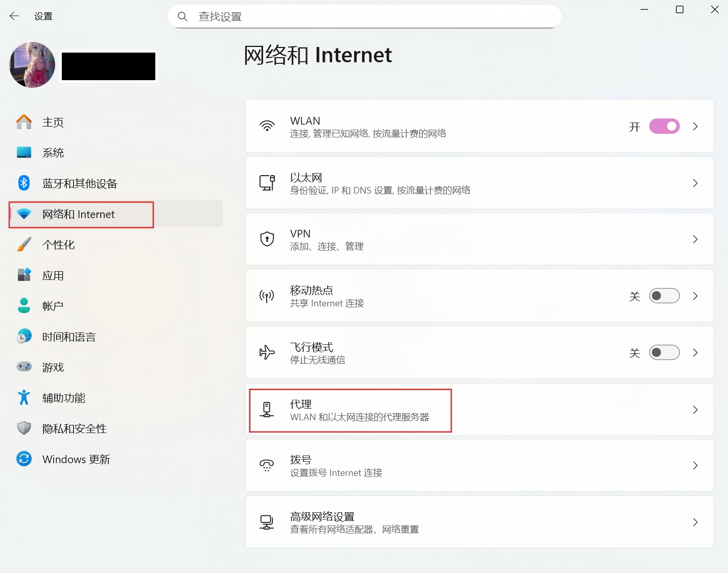Viewport: 728px width, 573px height.
Task: Open 以太网 (Ethernet) settings via its icon
Action: [x=267, y=183]
